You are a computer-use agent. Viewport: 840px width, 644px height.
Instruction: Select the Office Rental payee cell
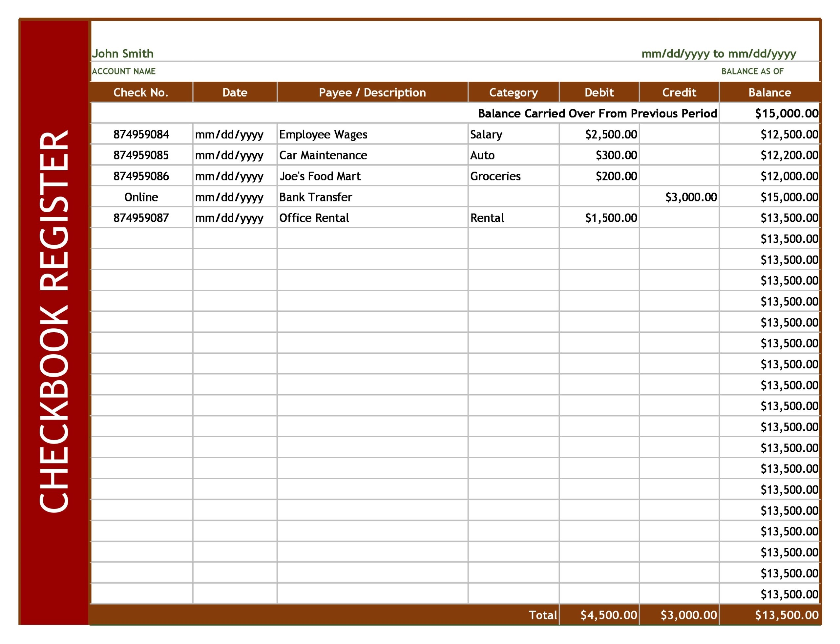pos(314,218)
